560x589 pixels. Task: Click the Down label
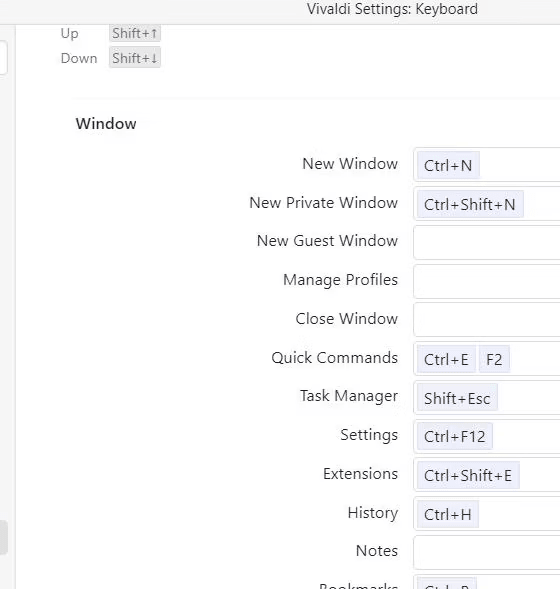click(79, 59)
